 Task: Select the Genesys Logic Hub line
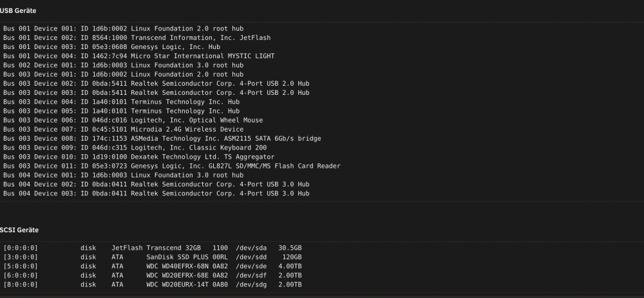coord(111,47)
